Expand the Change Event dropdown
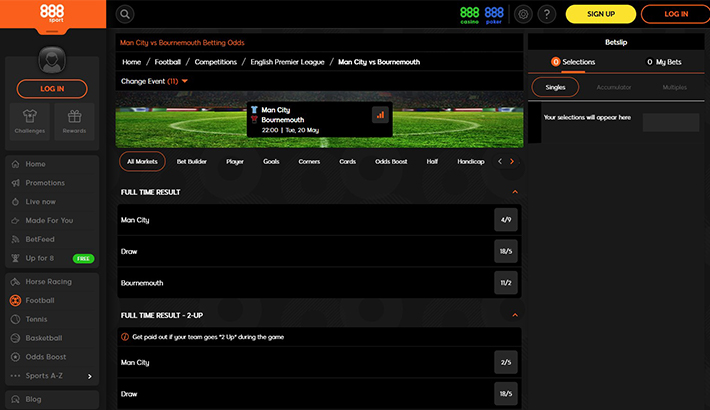This screenshot has height=410, width=710. click(x=154, y=82)
